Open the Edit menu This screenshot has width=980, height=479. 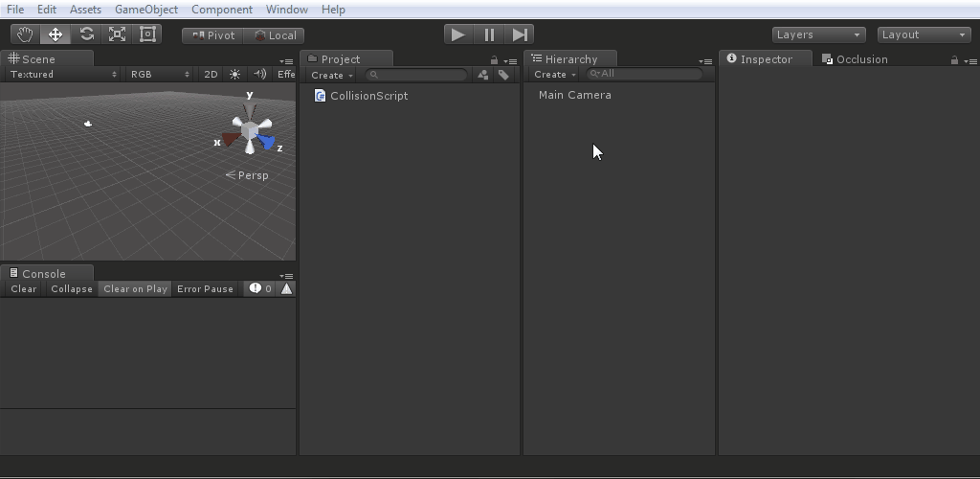tap(47, 10)
